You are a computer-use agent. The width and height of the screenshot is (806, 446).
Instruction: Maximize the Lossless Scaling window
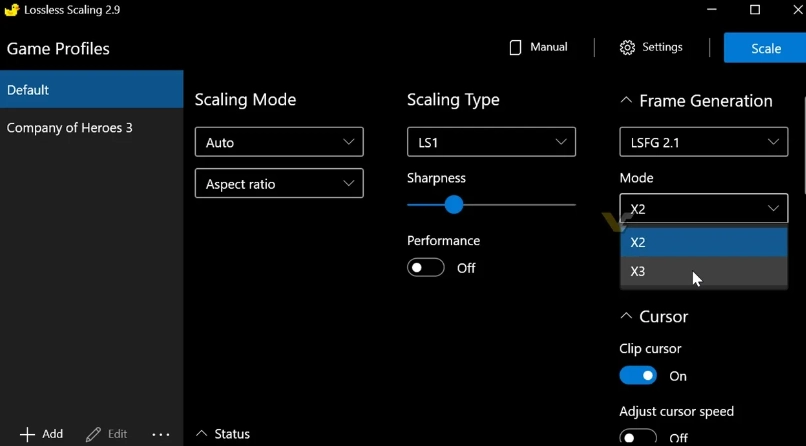pos(755,10)
